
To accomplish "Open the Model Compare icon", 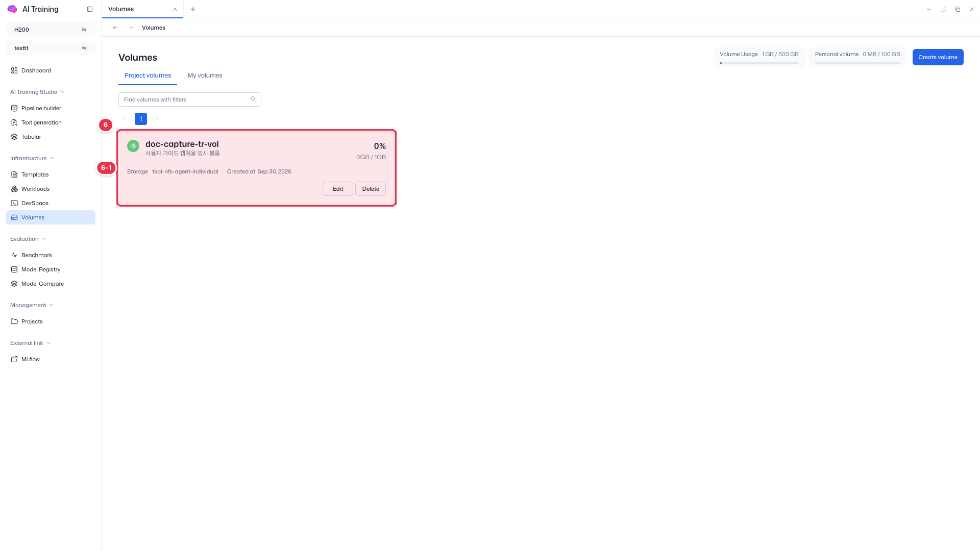I will (14, 284).
